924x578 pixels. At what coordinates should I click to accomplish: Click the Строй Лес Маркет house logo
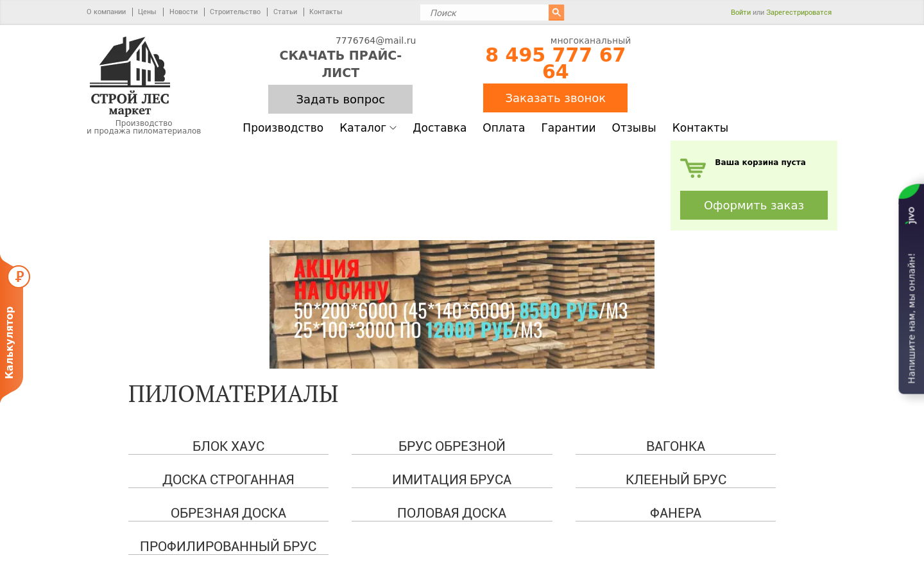click(x=130, y=76)
